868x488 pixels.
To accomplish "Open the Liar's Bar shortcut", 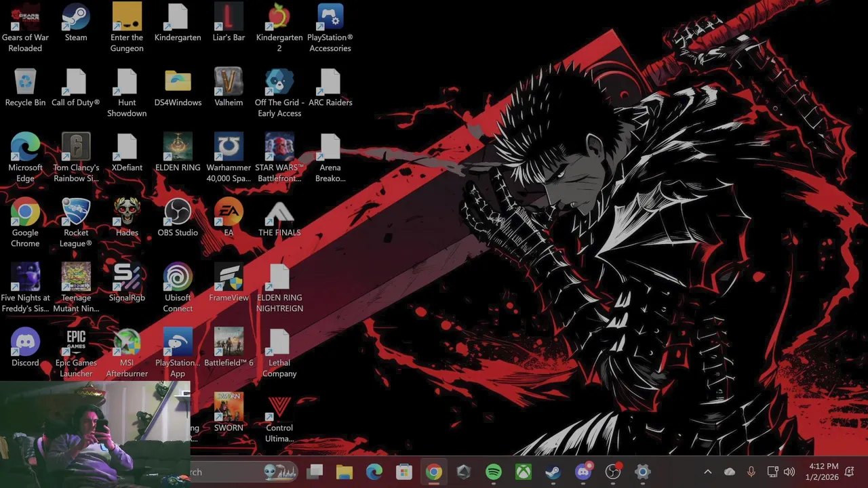I will pos(229,23).
